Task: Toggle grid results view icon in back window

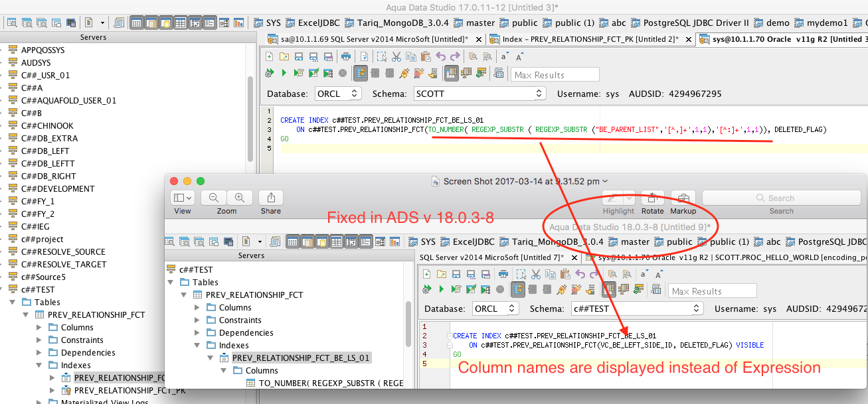Action: pos(451,74)
